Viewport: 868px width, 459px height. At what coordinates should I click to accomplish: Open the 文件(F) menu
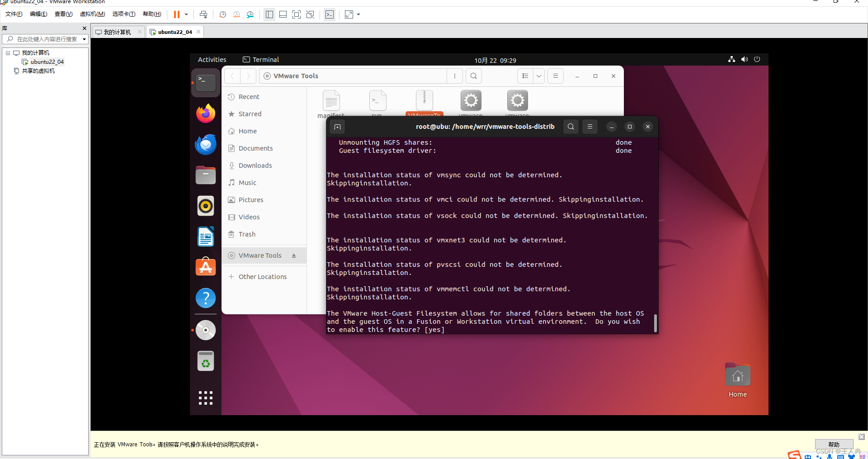(x=14, y=14)
